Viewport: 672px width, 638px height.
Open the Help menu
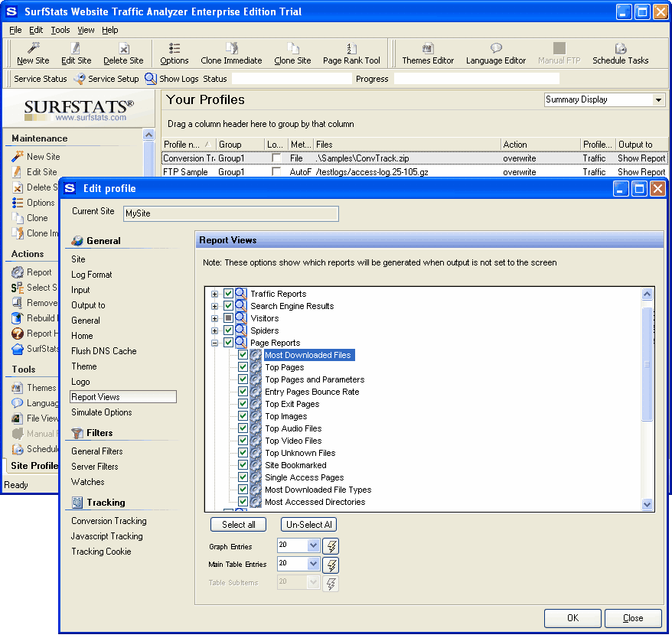tap(110, 30)
